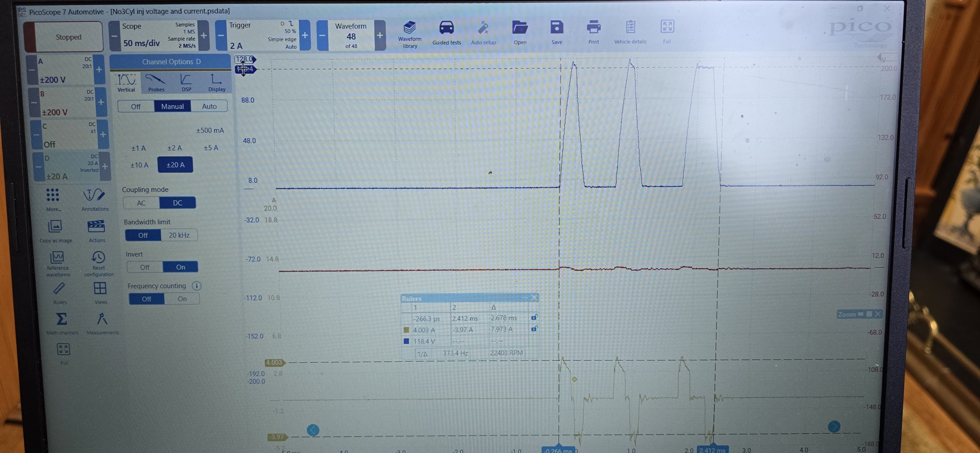
Task: Select the ±1 A range
Action: (138, 148)
